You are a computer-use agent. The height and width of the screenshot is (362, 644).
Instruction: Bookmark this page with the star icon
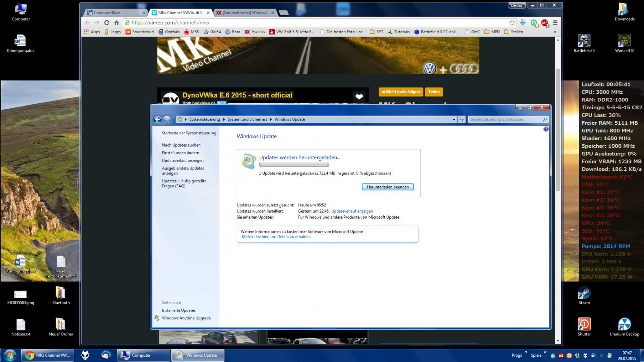point(512,23)
